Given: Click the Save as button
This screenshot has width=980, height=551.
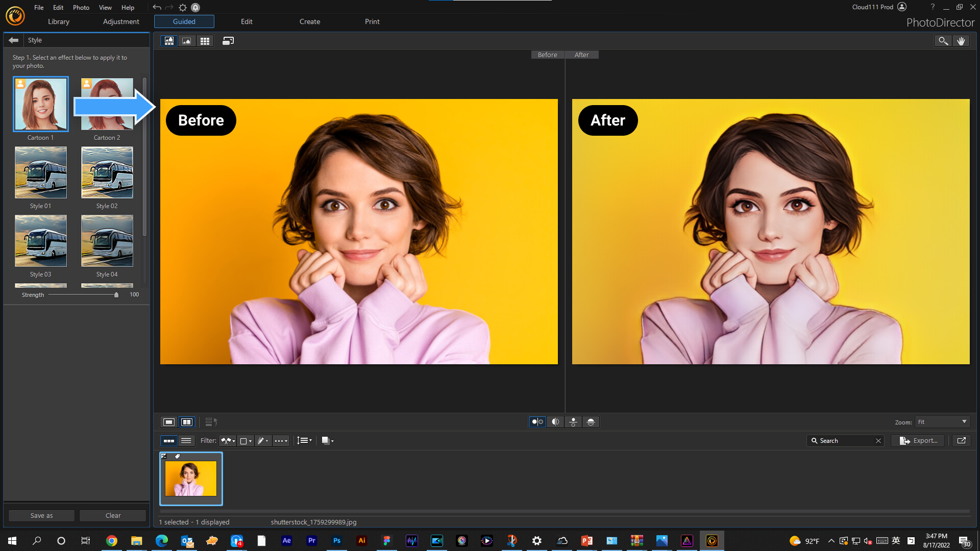Looking at the screenshot, I should tap(41, 515).
